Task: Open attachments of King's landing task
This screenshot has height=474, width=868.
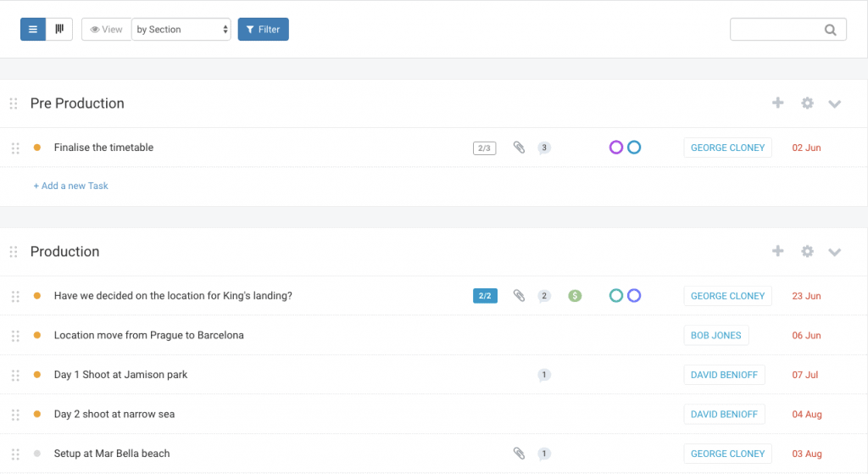Action: point(519,296)
